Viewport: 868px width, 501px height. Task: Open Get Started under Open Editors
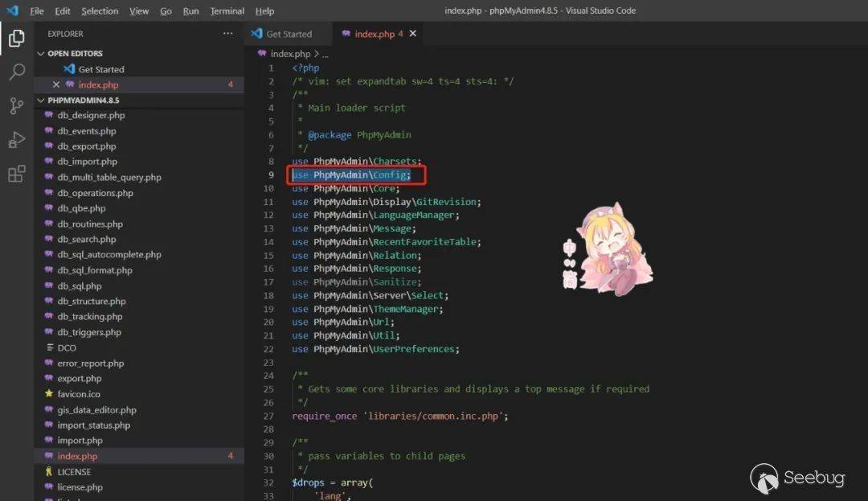[x=101, y=69]
